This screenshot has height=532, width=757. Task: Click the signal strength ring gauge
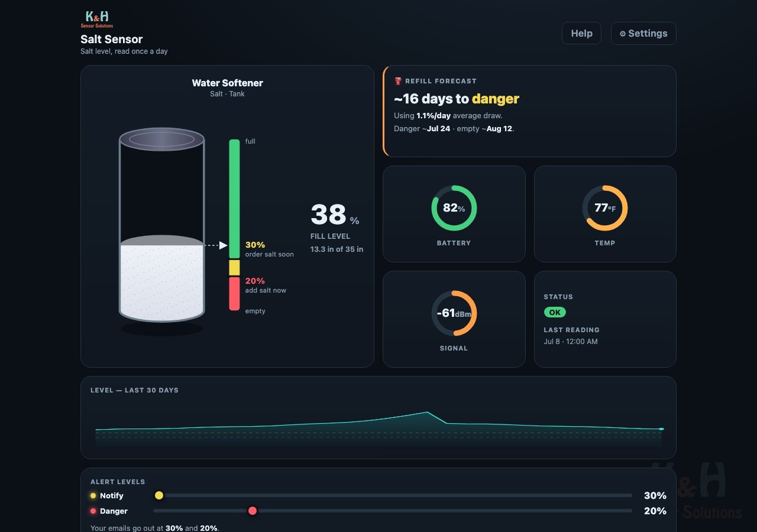(x=454, y=313)
